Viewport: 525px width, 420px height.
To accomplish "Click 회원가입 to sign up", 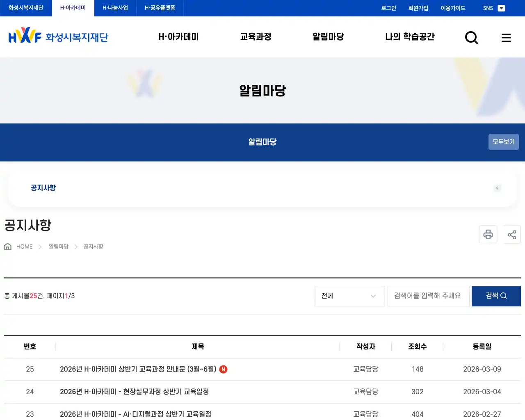I will pyautogui.click(x=418, y=8).
